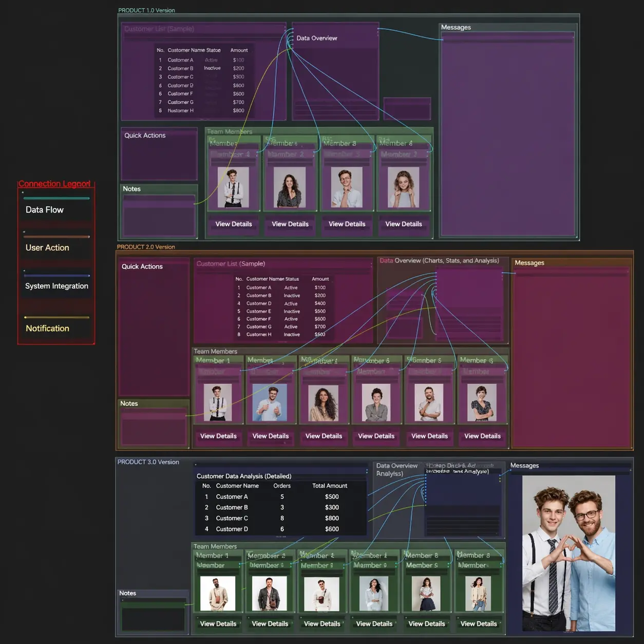
Task: Select Notification legend entry
Action: coord(47,328)
